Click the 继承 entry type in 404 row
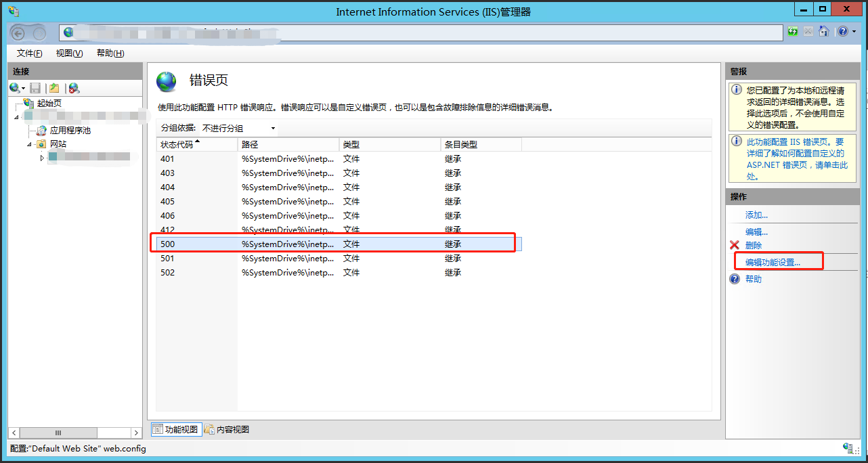The width and height of the screenshot is (868, 463). tap(453, 187)
